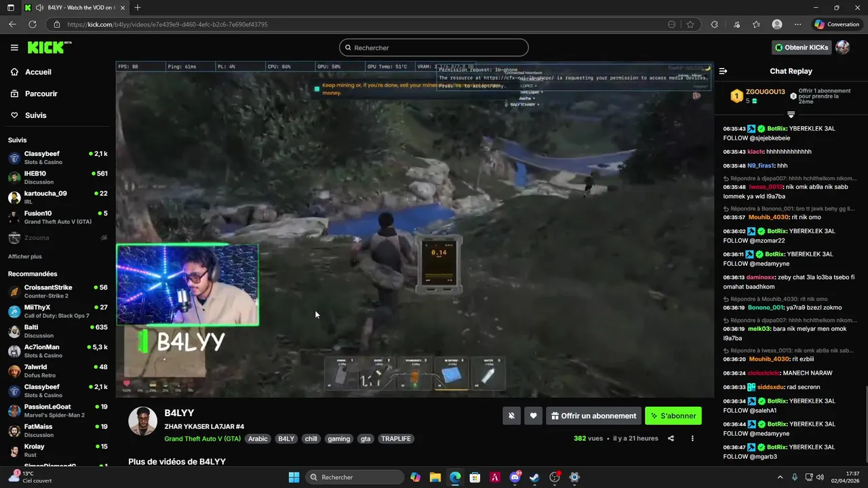Click the video player to pause
Viewport: 868px width, 488px height.
414,229
